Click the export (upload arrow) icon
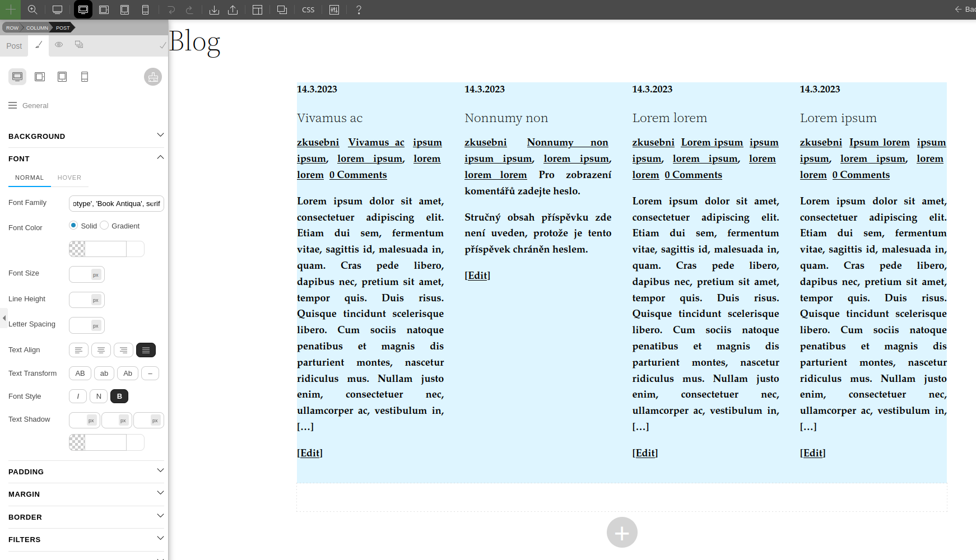This screenshot has height=560, width=976. (233, 10)
